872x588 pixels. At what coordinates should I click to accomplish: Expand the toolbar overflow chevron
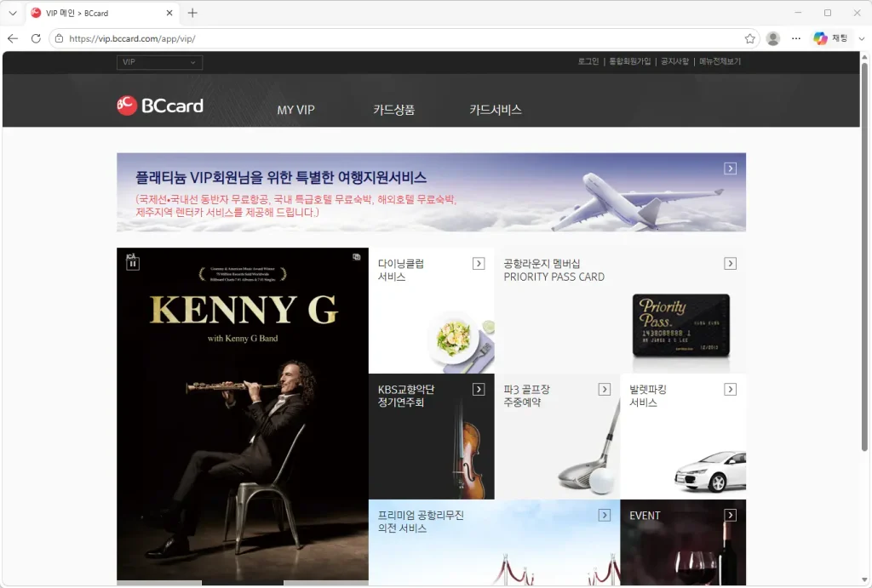tap(862, 38)
